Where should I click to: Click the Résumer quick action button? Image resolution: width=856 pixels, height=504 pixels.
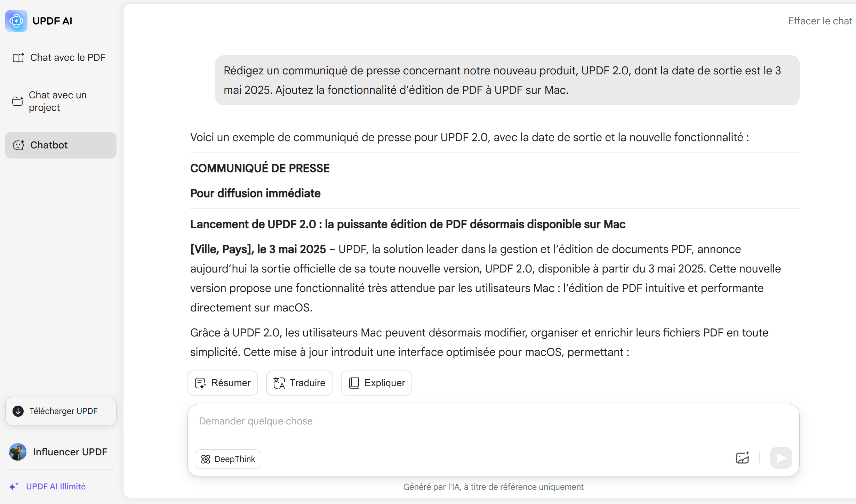pyautogui.click(x=223, y=383)
